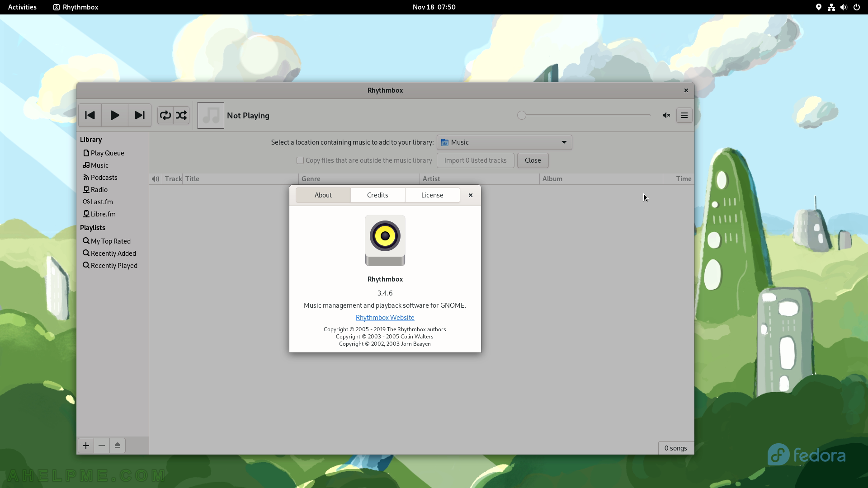The width and height of the screenshot is (868, 488).
Task: Click the system volume tray icon
Action: [x=844, y=7]
